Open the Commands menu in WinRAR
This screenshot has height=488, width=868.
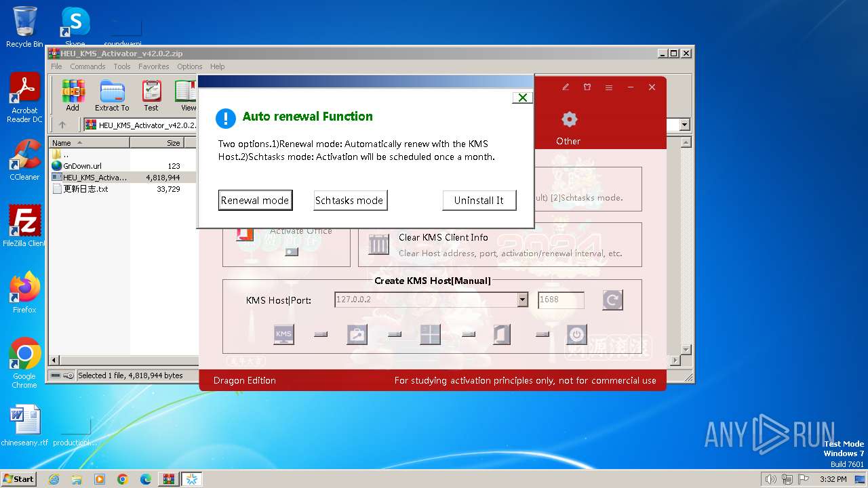(x=87, y=66)
